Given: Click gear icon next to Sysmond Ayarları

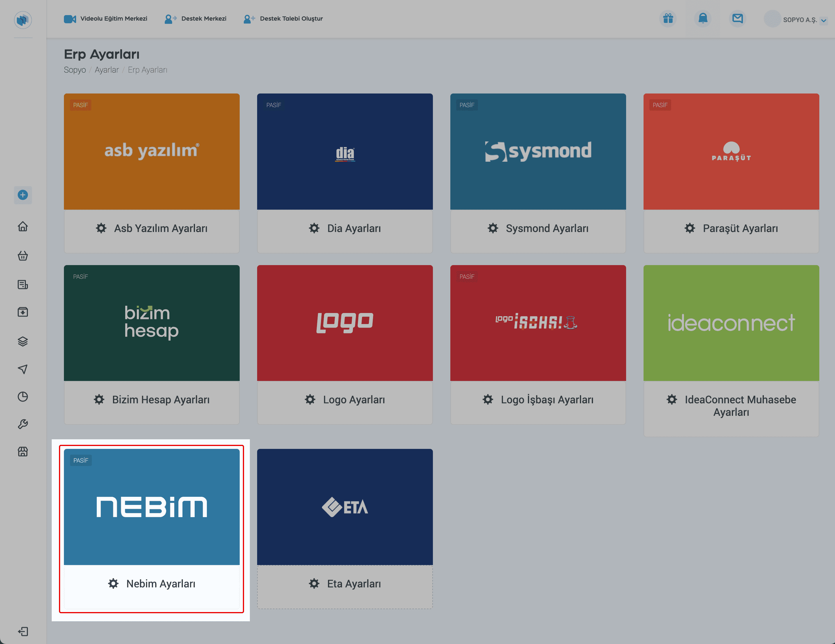Looking at the screenshot, I should (x=493, y=229).
